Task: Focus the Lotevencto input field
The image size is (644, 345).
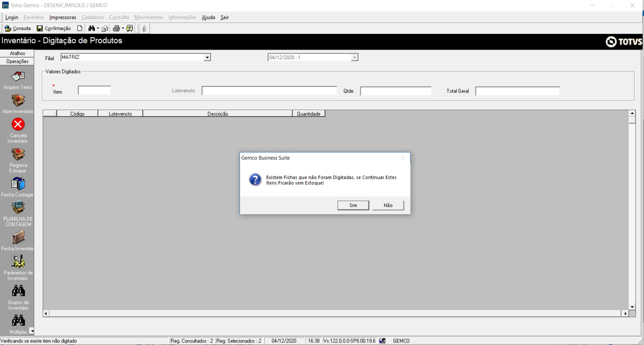Action: 269,91
